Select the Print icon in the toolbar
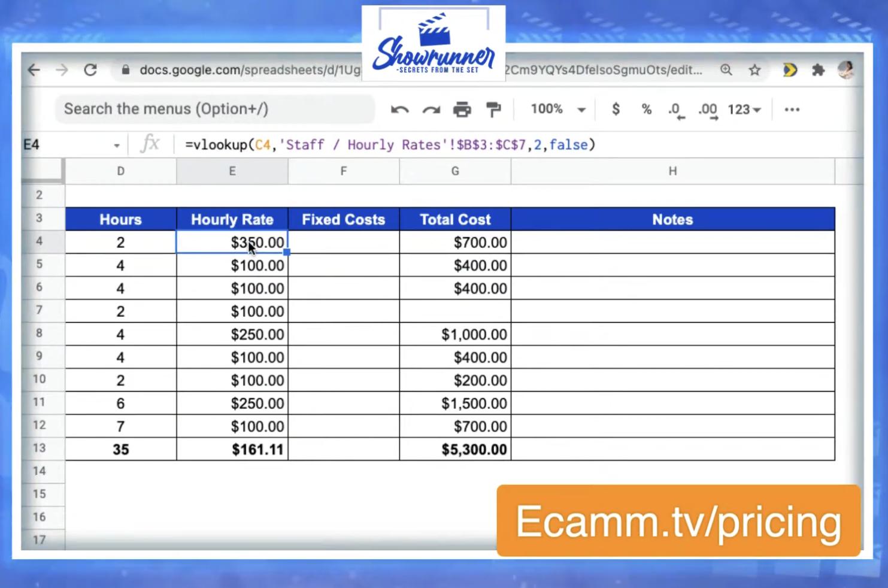 (x=462, y=109)
